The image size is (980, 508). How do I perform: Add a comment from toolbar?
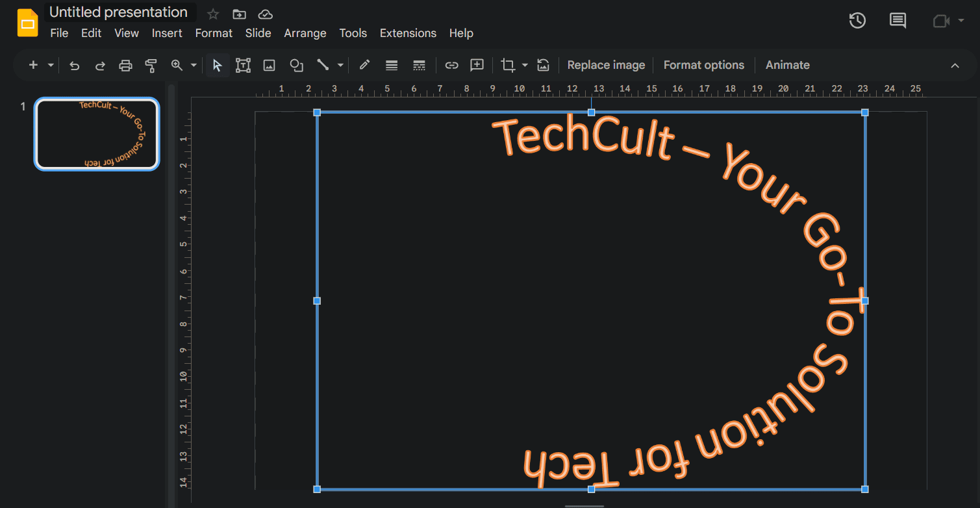pyautogui.click(x=477, y=65)
